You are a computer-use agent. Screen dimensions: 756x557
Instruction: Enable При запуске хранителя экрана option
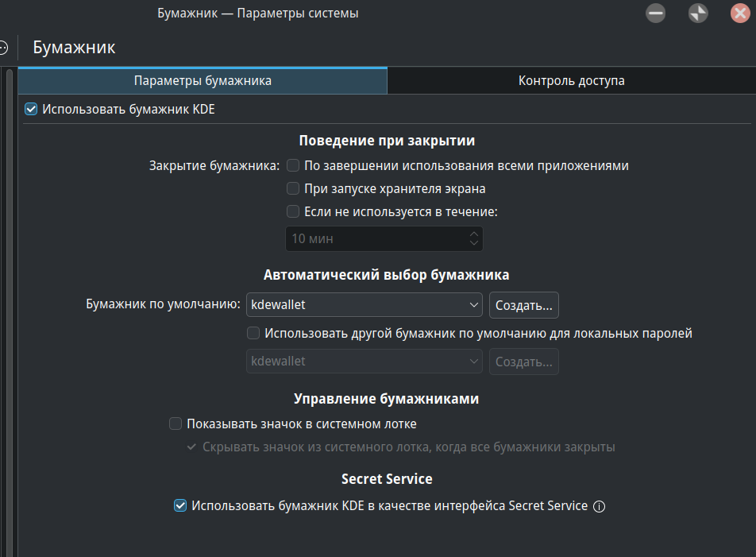point(293,189)
